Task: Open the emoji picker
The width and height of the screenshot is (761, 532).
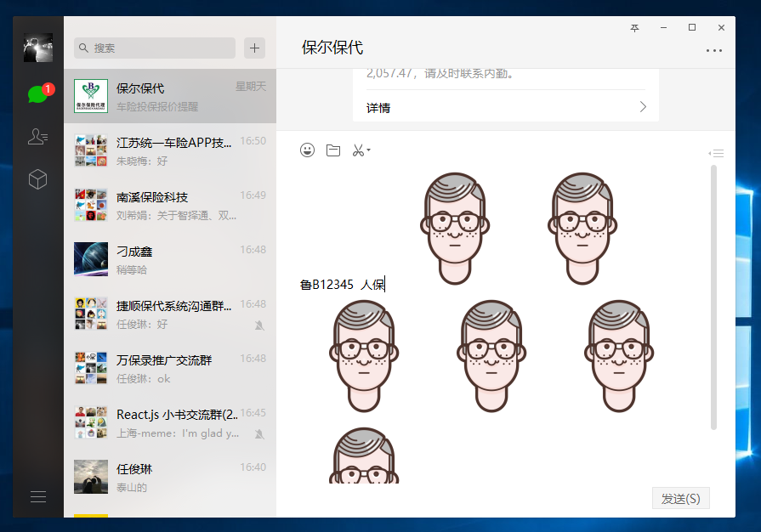Action: (x=307, y=150)
